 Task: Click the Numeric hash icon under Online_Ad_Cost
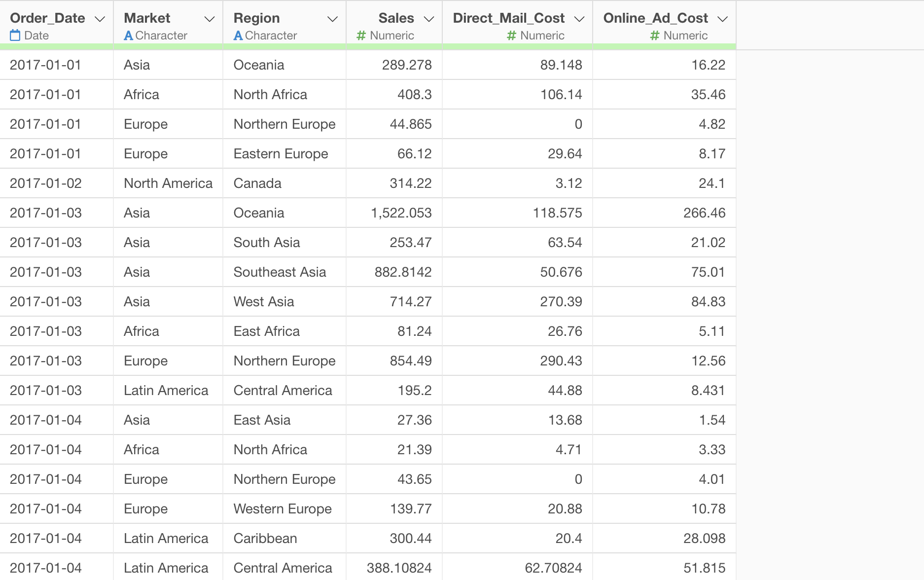[x=655, y=36]
